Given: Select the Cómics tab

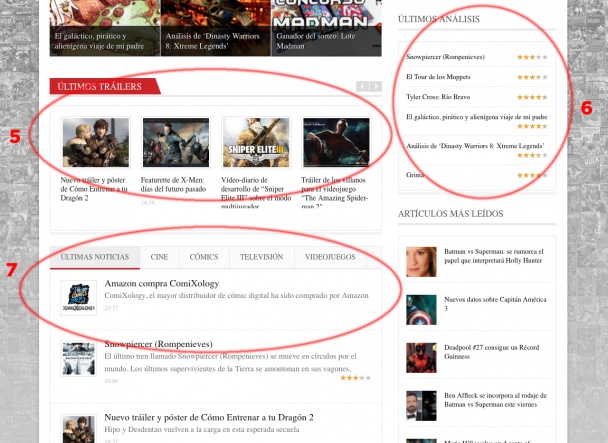Looking at the screenshot, I should (x=204, y=257).
